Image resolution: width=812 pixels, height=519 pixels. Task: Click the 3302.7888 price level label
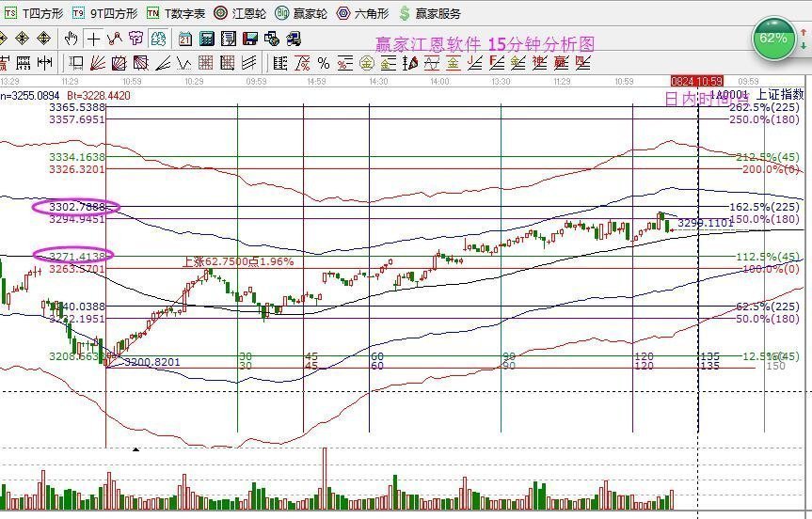coord(77,207)
